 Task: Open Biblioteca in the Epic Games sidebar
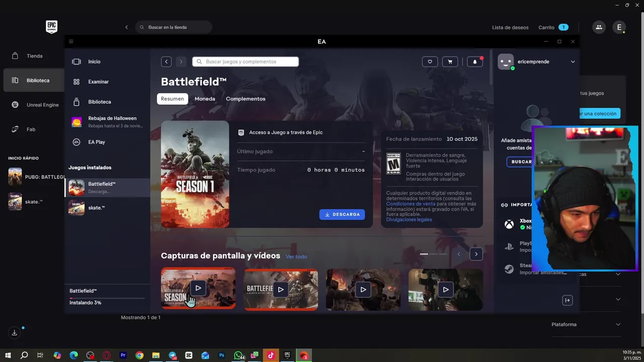coord(34,80)
